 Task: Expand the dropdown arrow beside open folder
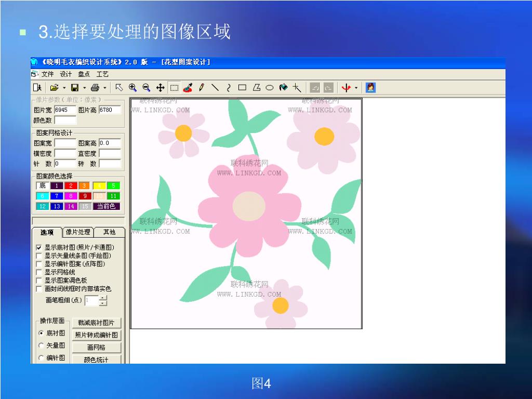coord(64,88)
